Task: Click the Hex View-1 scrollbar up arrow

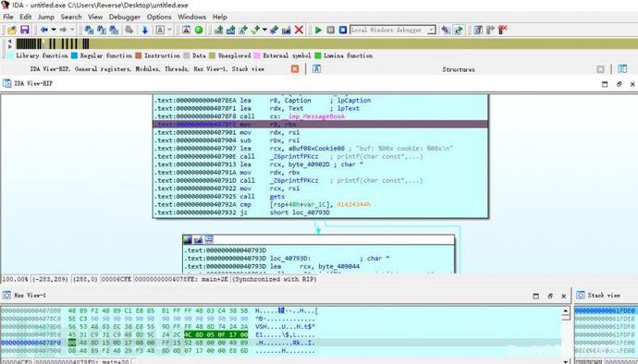Action: [x=566, y=311]
